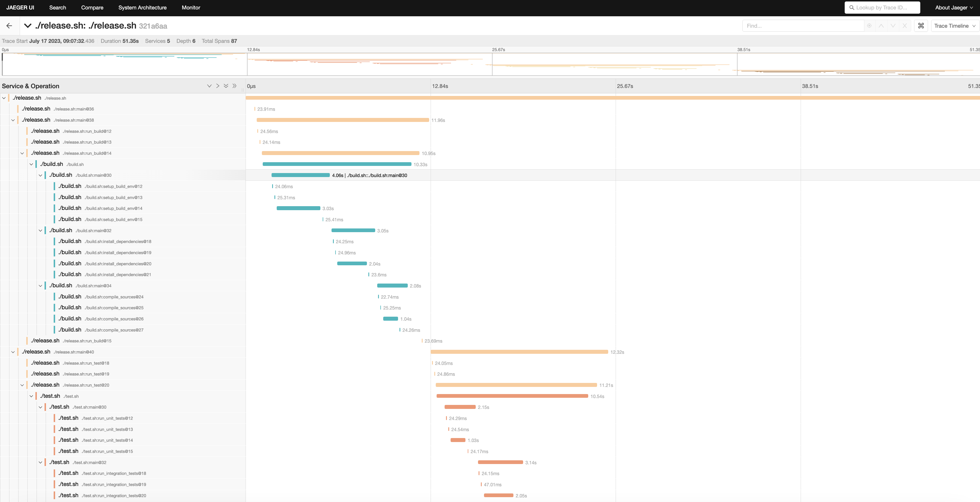This screenshot has width=980, height=502.
Task: Open the System Architecture tab
Action: click(142, 8)
